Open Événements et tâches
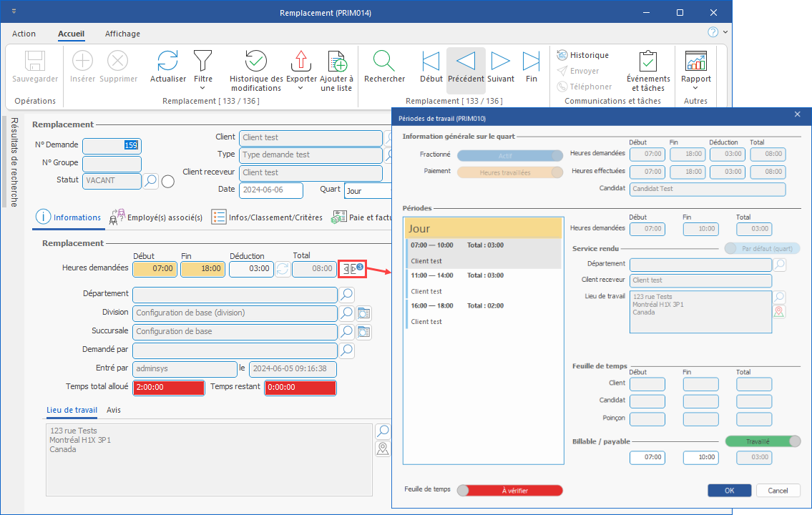Screen dimensions: 812x515 [647, 62]
